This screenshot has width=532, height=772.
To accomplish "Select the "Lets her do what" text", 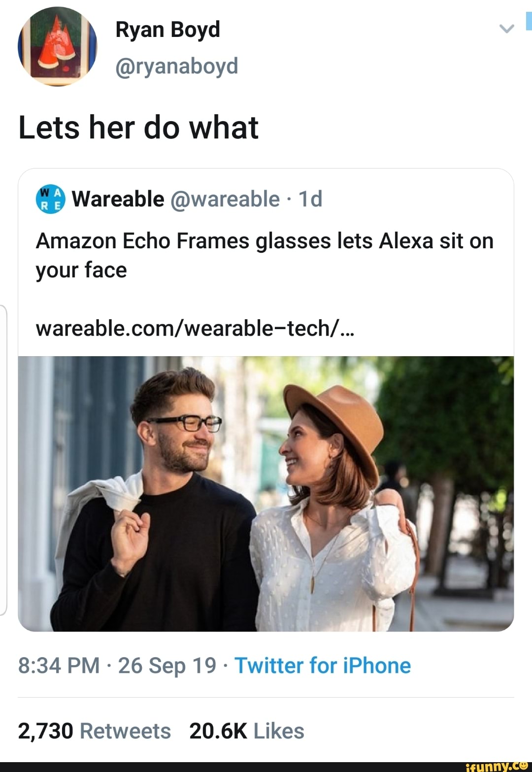I will point(138,128).
